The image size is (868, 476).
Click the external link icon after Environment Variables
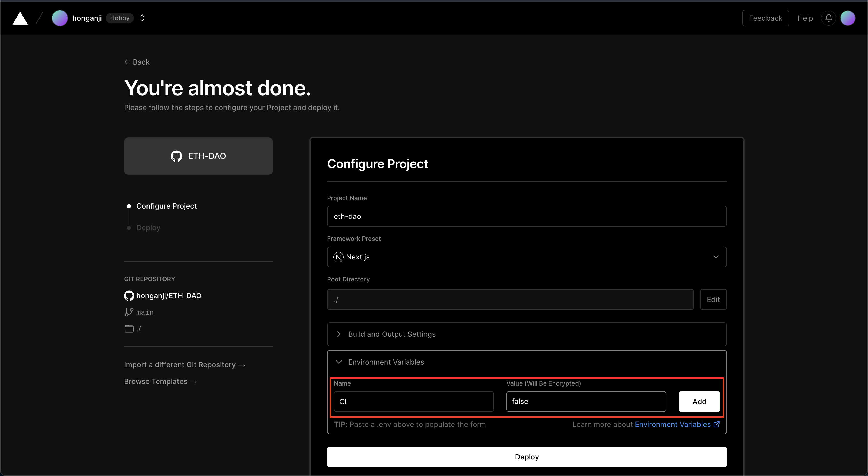pyautogui.click(x=717, y=424)
